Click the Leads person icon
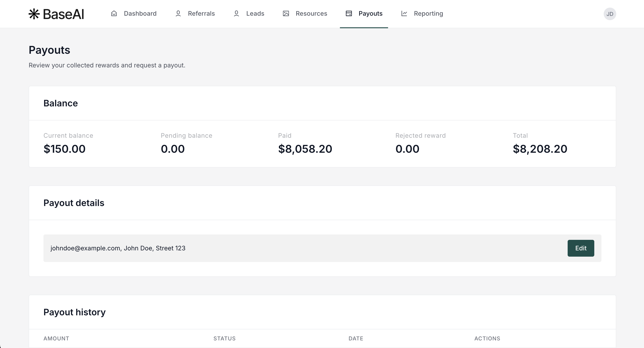644x348 pixels. (236, 13)
